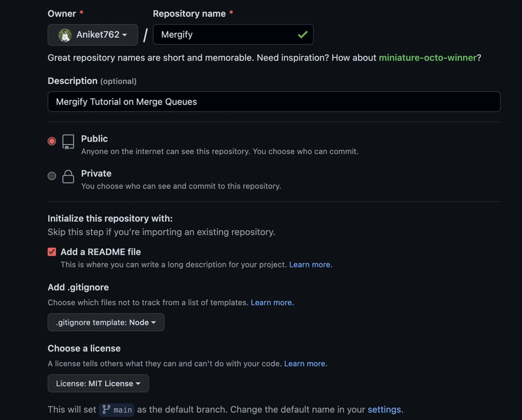Open Learn more link about licenses

click(x=305, y=364)
